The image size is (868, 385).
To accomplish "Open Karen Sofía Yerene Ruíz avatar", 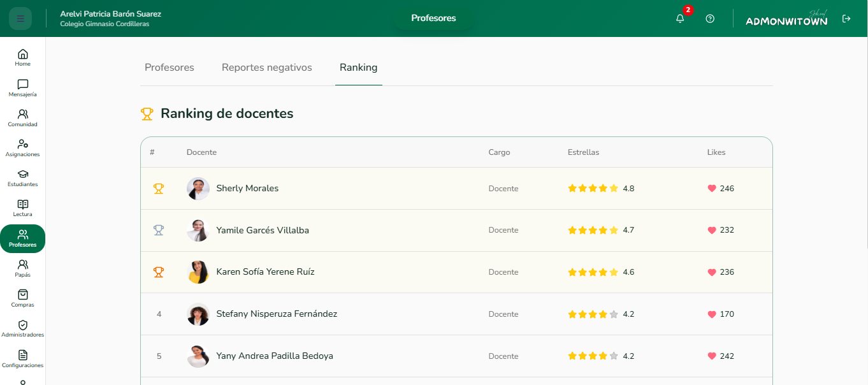I will pos(198,272).
